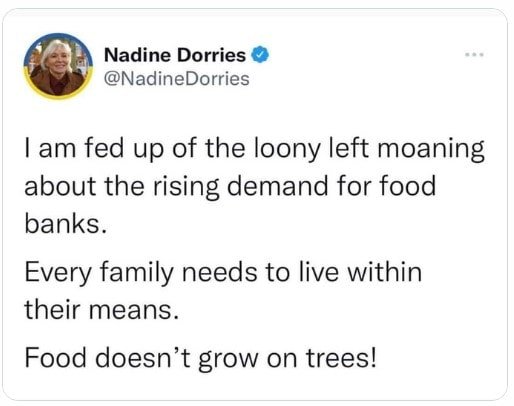Click the Nadine Dorries display name
The height and width of the screenshot is (406, 514).
(x=175, y=55)
